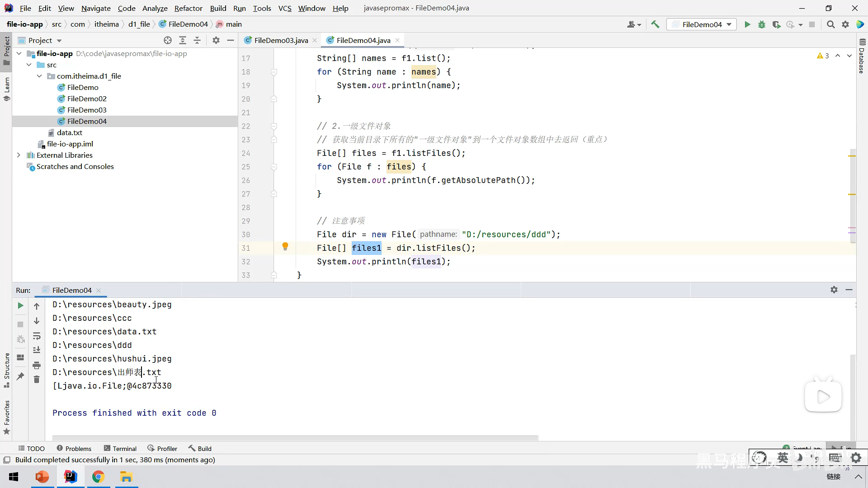Click the Debug bug icon
The height and width of the screenshot is (488, 868).
(762, 24)
